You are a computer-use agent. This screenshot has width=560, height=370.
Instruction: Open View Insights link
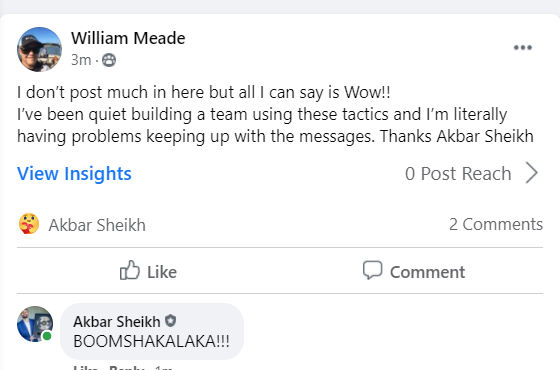point(74,174)
